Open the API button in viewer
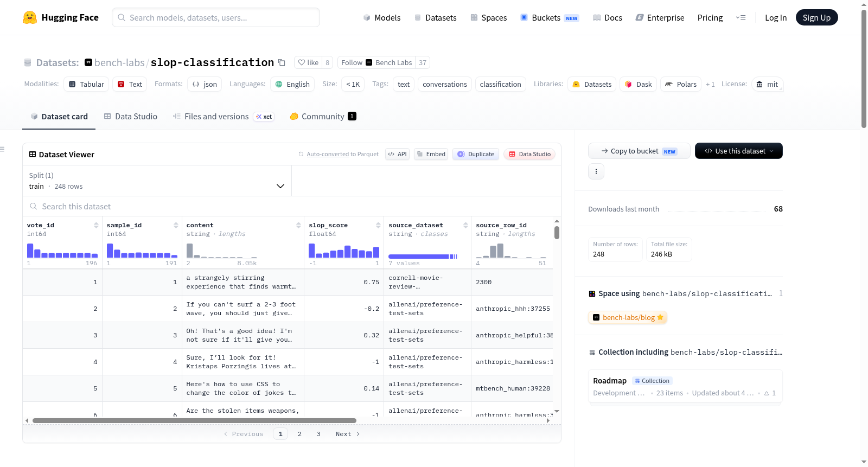This screenshot has width=868, height=467. [397, 154]
